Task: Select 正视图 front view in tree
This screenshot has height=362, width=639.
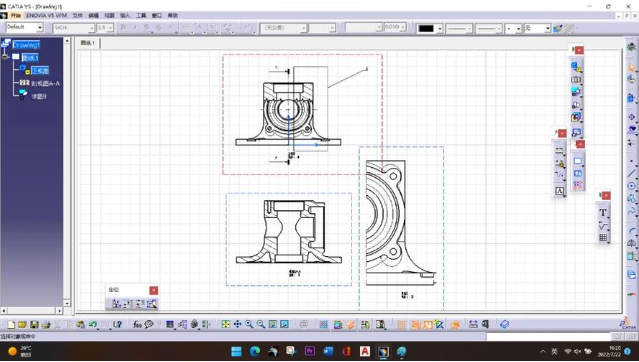Action: click(x=40, y=71)
